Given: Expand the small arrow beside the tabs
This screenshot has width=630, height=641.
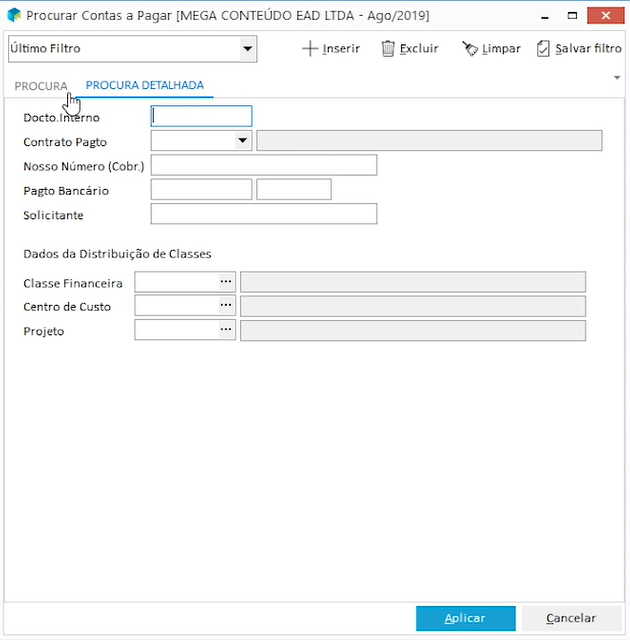Looking at the screenshot, I should click(617, 78).
